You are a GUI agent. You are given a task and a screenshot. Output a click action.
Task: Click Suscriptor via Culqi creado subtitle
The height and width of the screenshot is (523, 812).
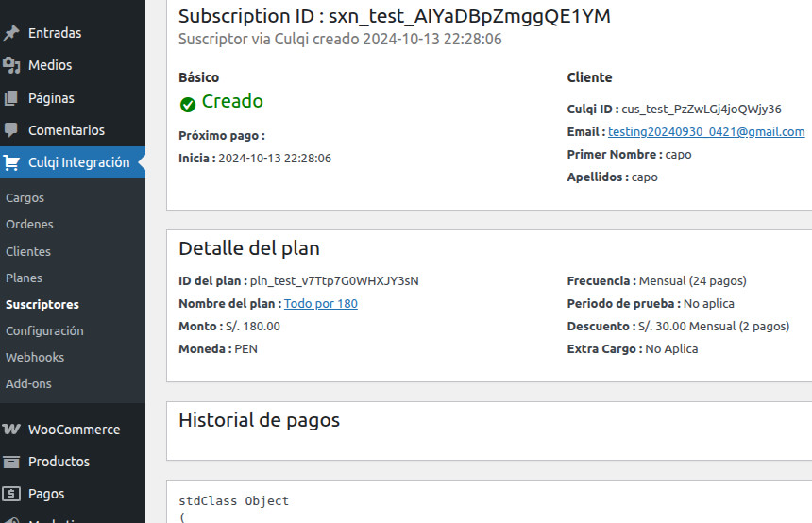[340, 40]
